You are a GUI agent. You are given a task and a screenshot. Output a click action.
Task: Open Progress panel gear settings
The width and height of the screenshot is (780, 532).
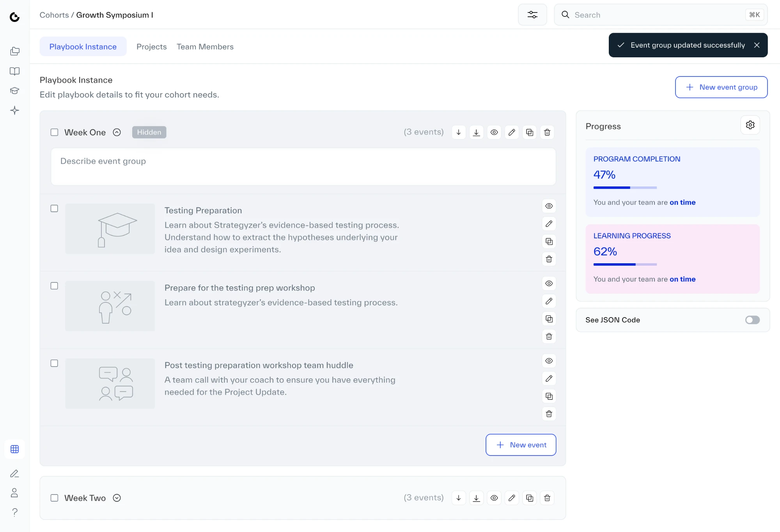pyautogui.click(x=750, y=125)
